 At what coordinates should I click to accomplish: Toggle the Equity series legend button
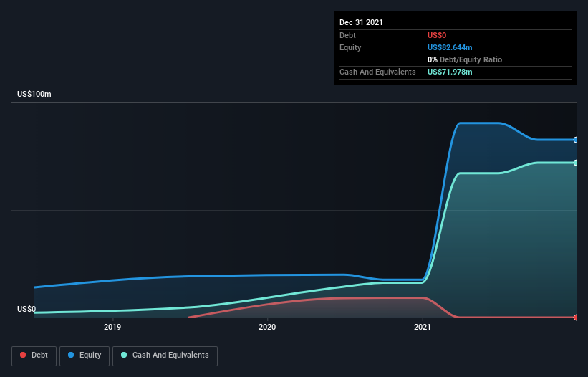(x=85, y=355)
